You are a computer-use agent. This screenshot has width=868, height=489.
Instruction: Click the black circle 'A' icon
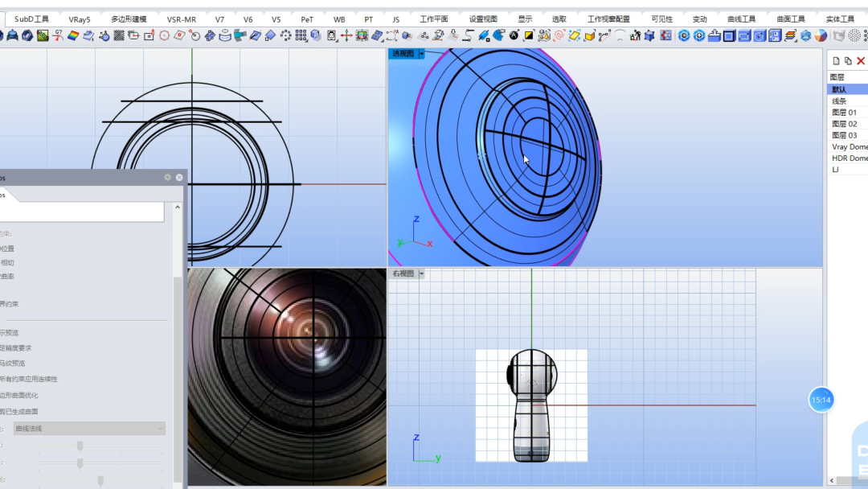pos(514,36)
